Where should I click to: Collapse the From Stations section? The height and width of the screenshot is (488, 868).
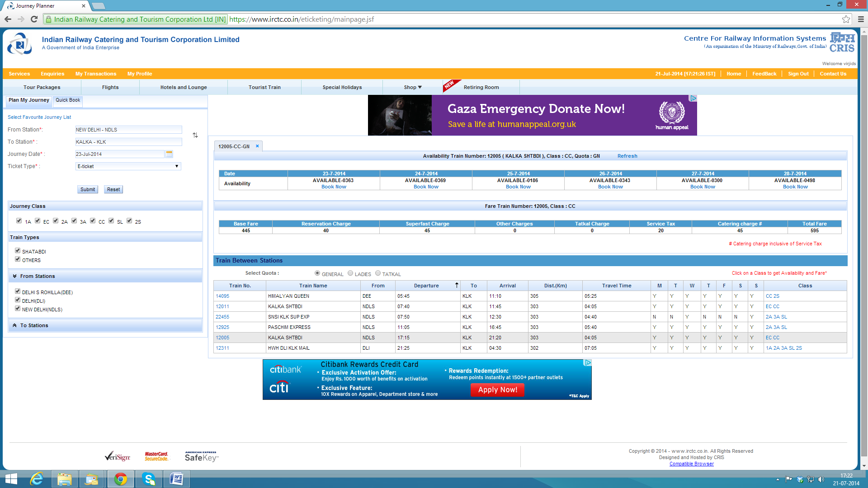click(x=105, y=276)
